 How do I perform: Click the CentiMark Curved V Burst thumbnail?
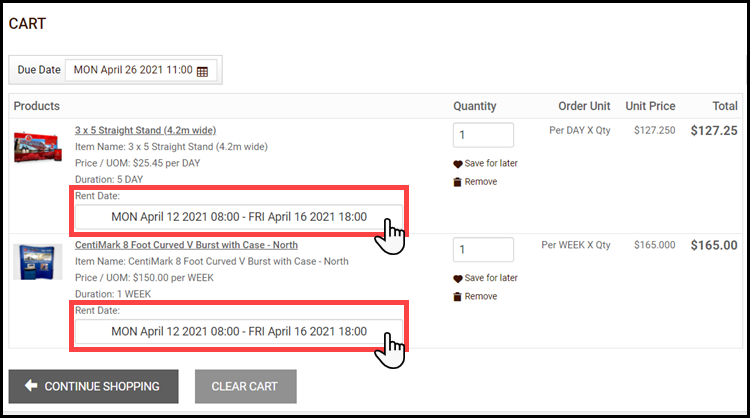coord(38,262)
